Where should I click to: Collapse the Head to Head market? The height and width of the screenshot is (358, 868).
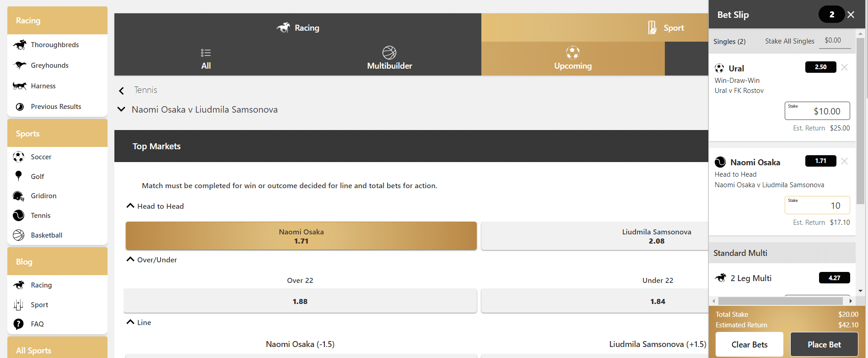point(130,206)
